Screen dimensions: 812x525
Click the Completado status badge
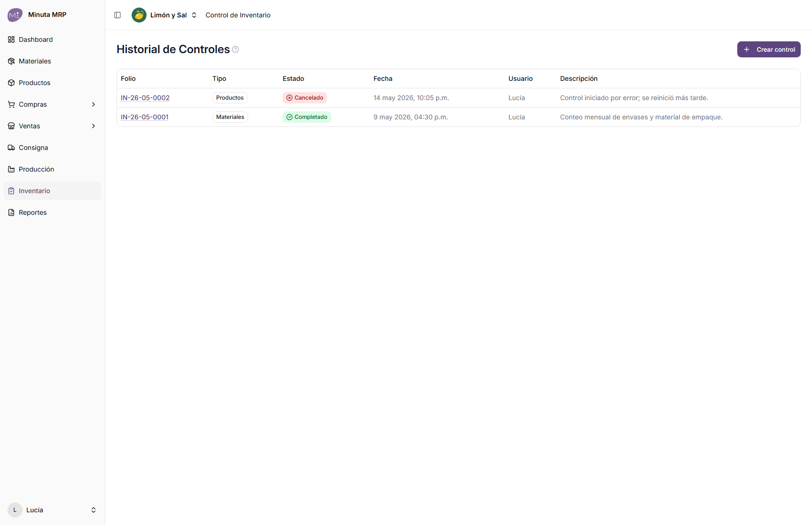pyautogui.click(x=307, y=117)
